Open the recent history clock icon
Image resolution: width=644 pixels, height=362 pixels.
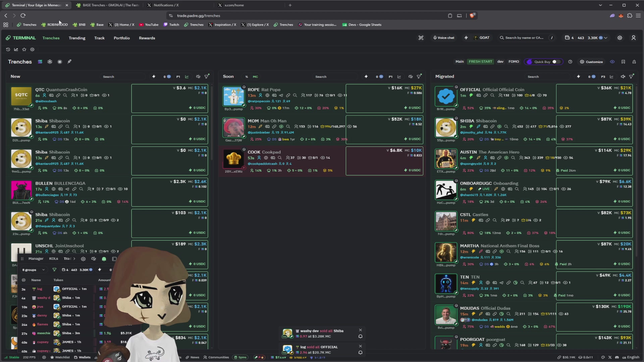coord(8,49)
